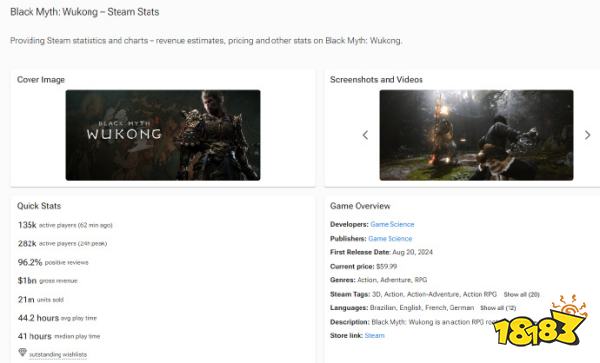Viewport: 600px width, 363px height.
Task: Expand Steam Tags with Show all (20)
Action: tap(522, 295)
